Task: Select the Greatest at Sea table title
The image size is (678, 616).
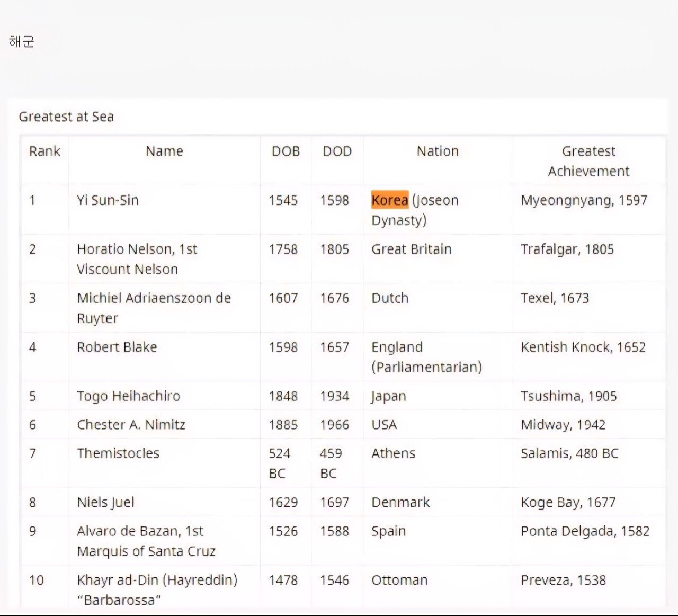Action: (66, 117)
